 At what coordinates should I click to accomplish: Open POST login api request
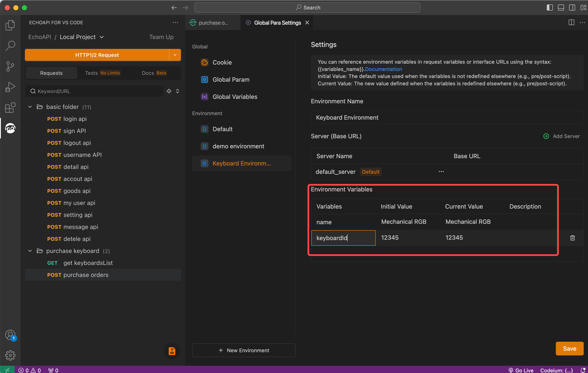coord(103,119)
